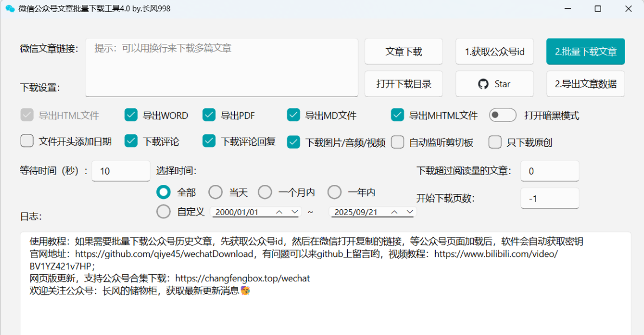Disable the 导出PDF option

[x=209, y=115]
